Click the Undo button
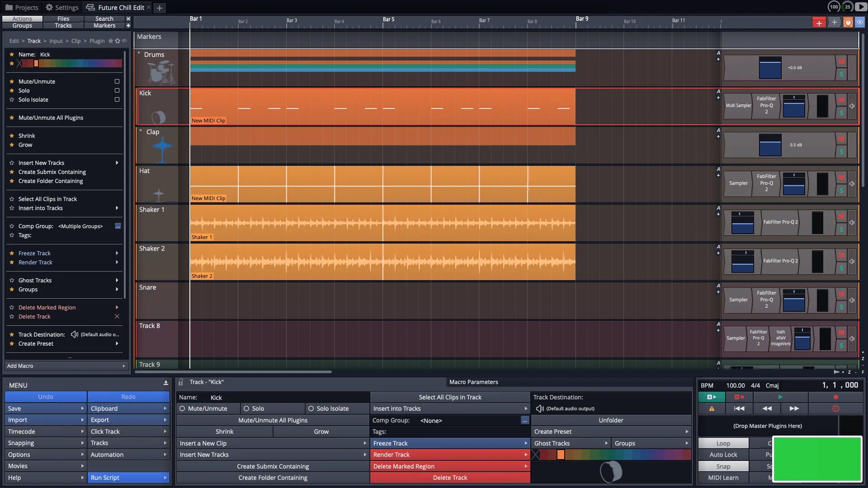 coord(46,397)
